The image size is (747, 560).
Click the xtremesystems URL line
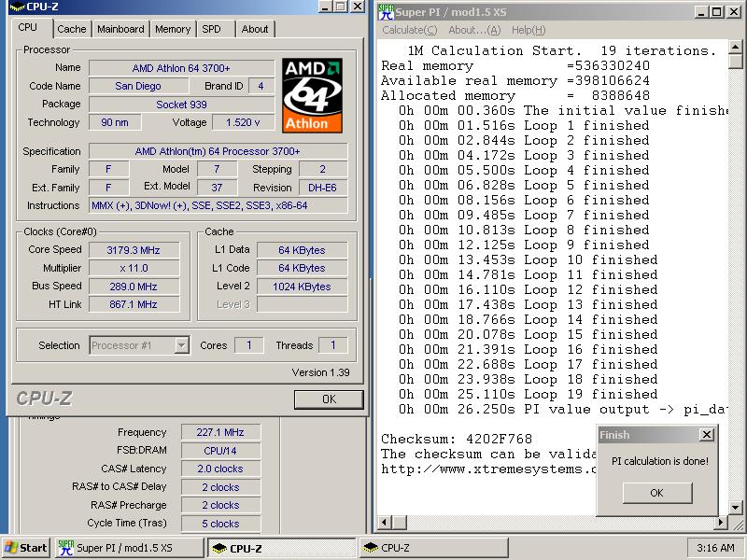click(488, 469)
